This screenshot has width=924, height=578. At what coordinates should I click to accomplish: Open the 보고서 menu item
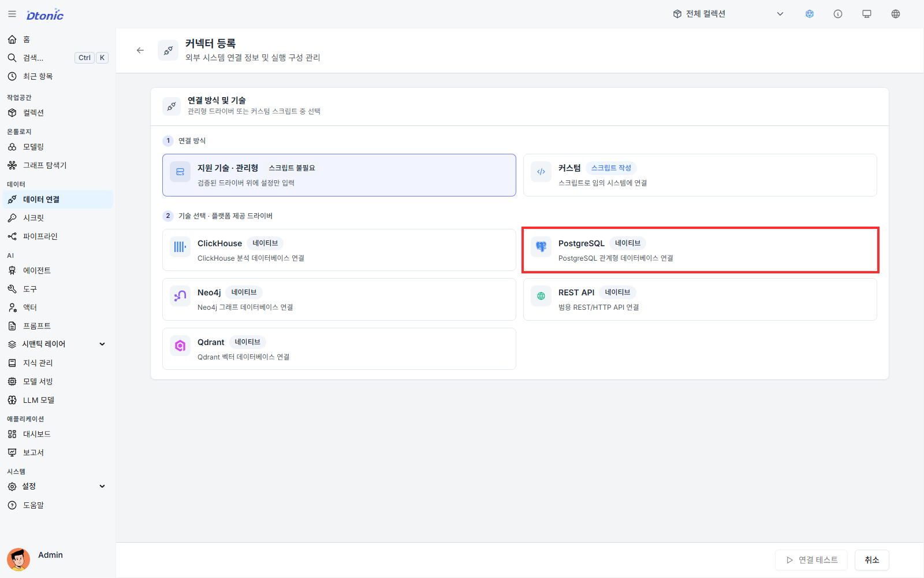(58, 453)
